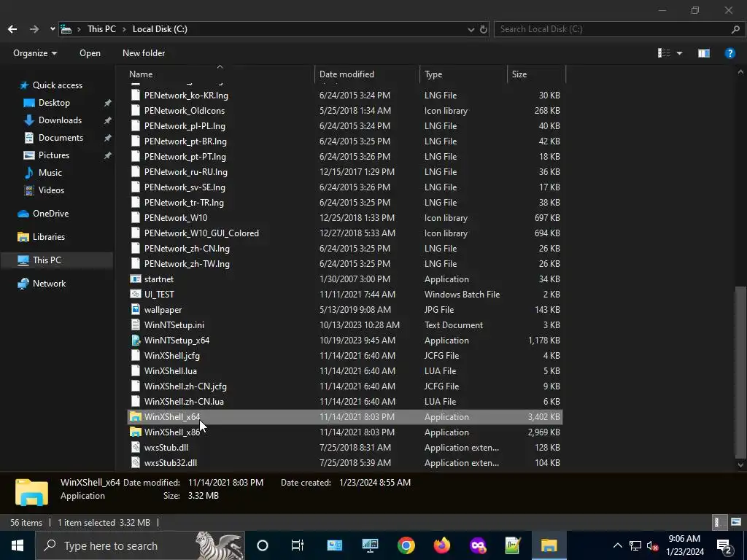Switch to details view in status bar
Screen dimensions: 747x560
tap(718, 522)
